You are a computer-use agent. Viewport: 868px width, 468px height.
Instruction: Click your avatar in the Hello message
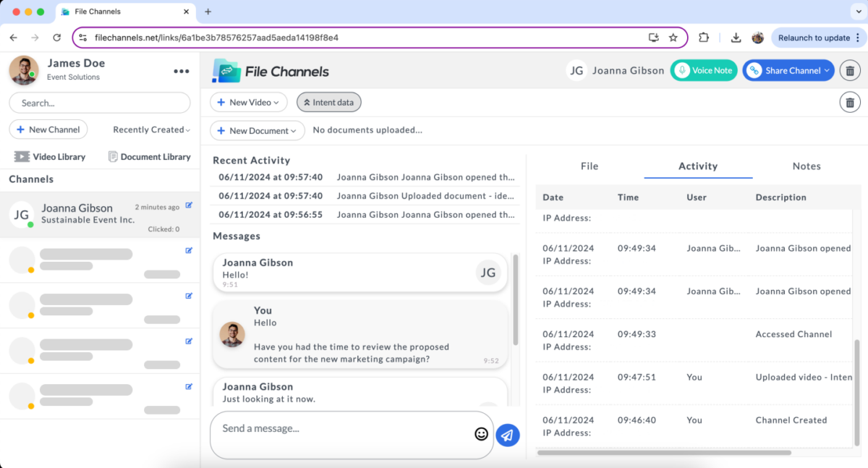pyautogui.click(x=232, y=334)
